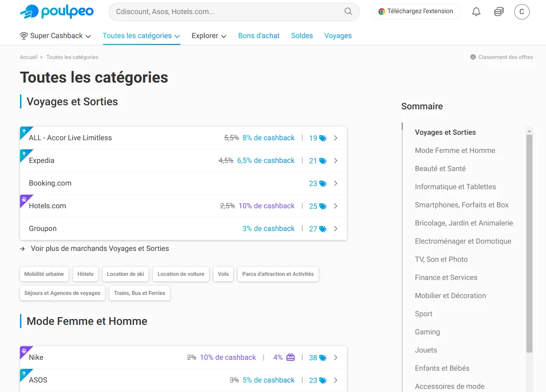Select the Hôtels tag
This screenshot has height=392, width=546.
point(85,274)
